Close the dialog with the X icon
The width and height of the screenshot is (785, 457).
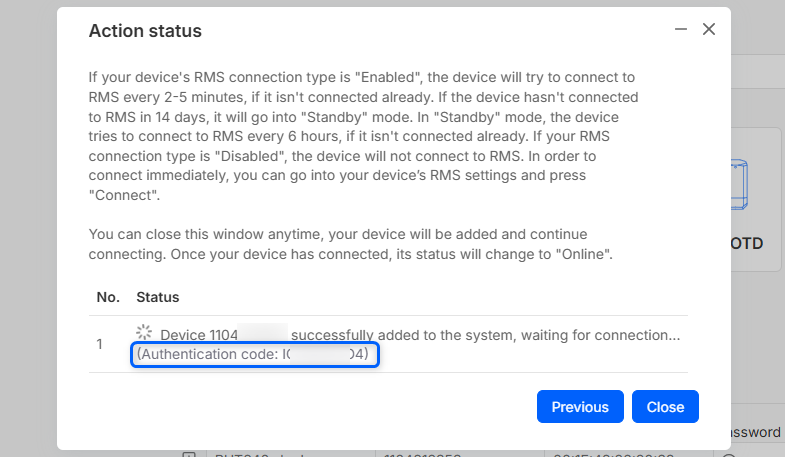tap(709, 30)
